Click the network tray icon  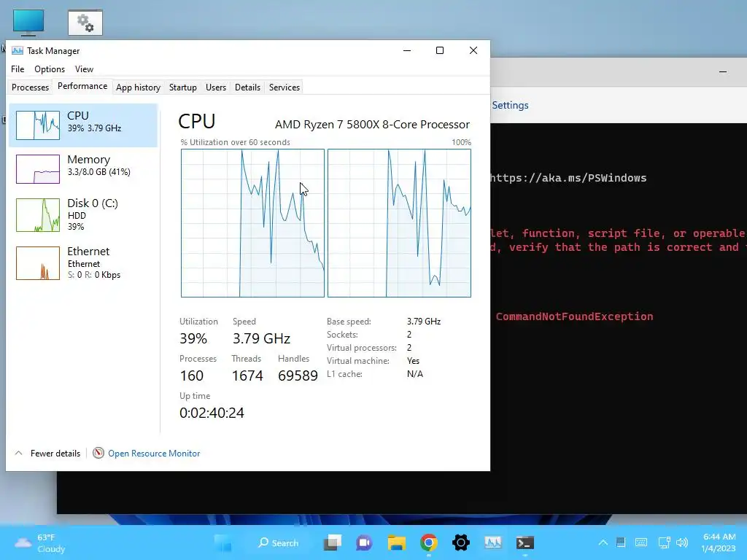click(x=664, y=542)
